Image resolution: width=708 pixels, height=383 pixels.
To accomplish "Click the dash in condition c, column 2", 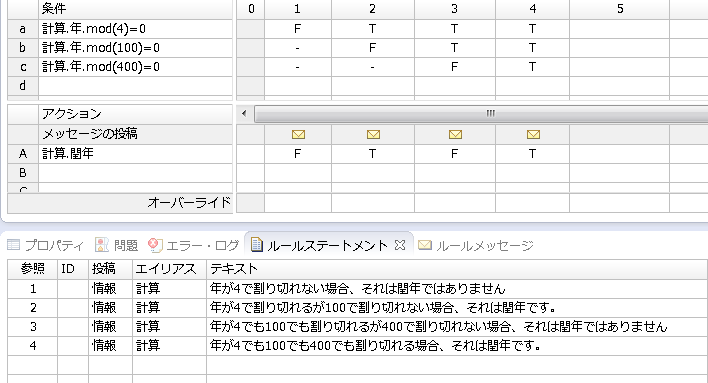I will (373, 67).
